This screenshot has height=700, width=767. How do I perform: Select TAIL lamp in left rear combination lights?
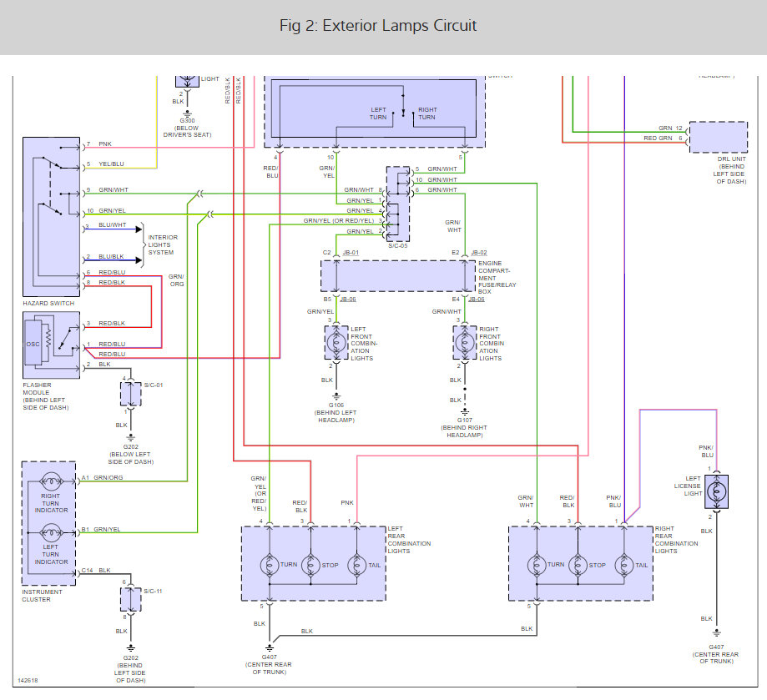tap(356, 565)
